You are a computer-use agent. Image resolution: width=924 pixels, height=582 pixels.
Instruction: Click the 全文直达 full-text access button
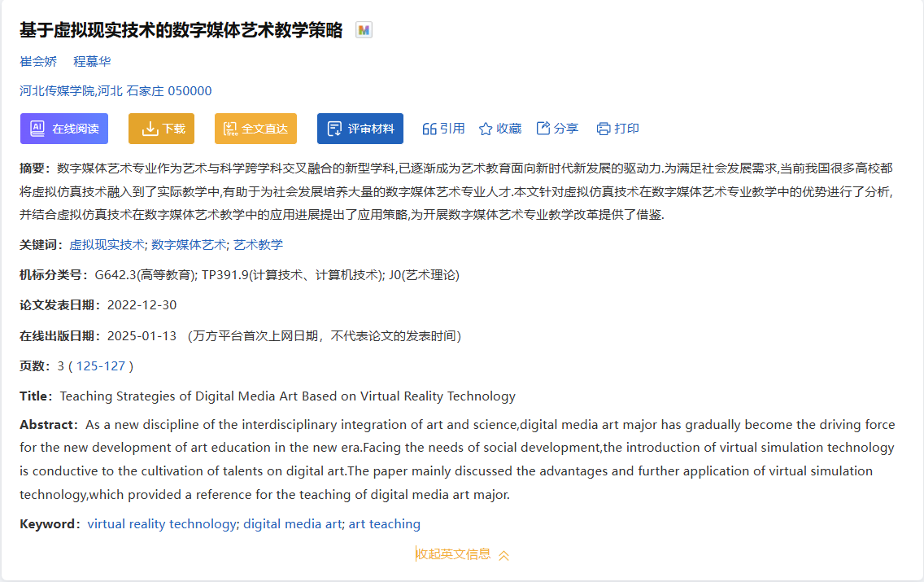255,129
